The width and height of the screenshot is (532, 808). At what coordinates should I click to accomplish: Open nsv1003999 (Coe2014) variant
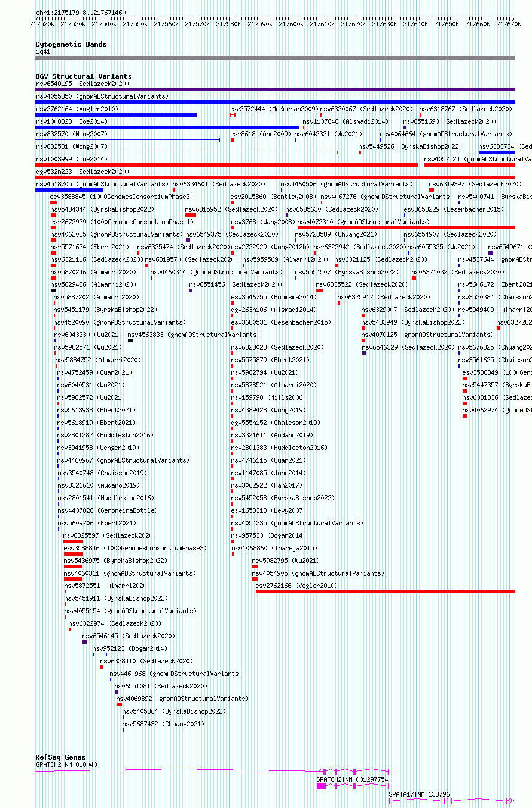[72, 159]
